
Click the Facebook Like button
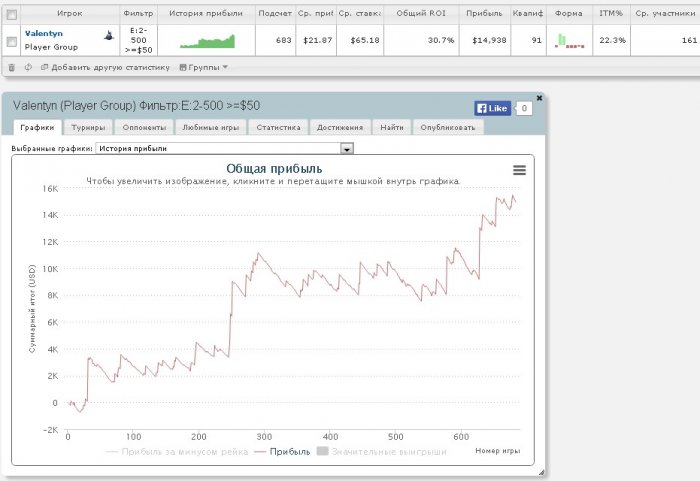point(492,108)
